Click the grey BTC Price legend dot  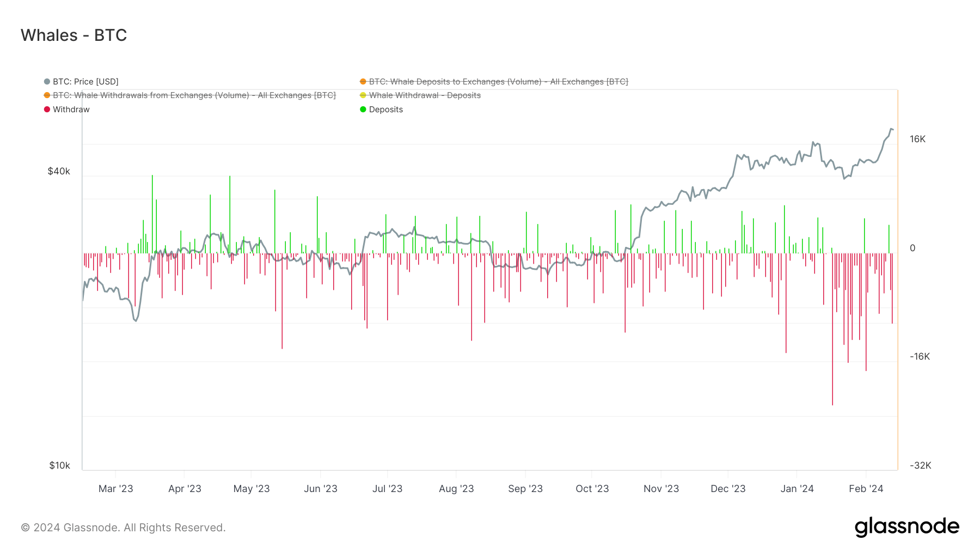(47, 82)
